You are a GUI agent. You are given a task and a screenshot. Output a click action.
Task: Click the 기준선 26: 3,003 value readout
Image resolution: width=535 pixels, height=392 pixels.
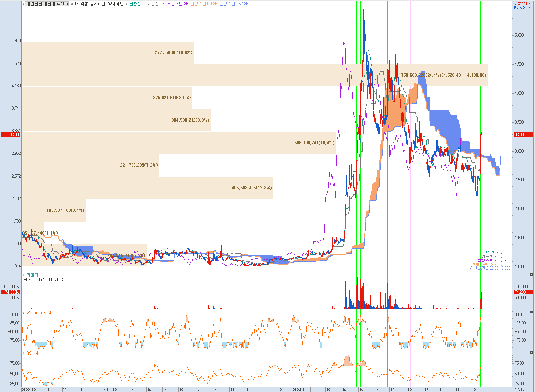(496, 256)
